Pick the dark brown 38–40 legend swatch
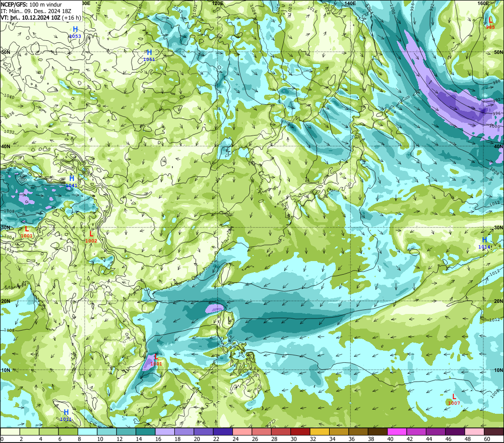 click(378, 432)
